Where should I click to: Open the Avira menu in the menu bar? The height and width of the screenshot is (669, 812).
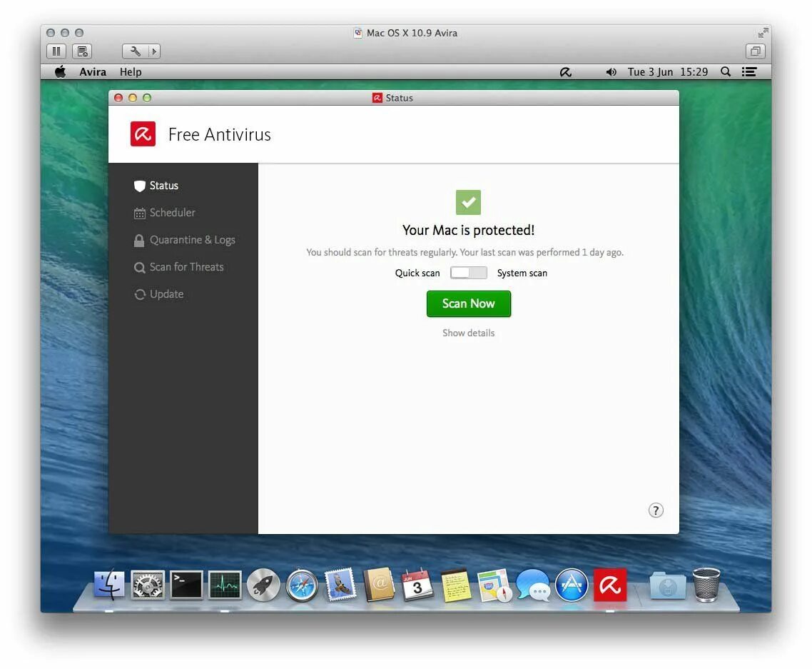point(93,72)
